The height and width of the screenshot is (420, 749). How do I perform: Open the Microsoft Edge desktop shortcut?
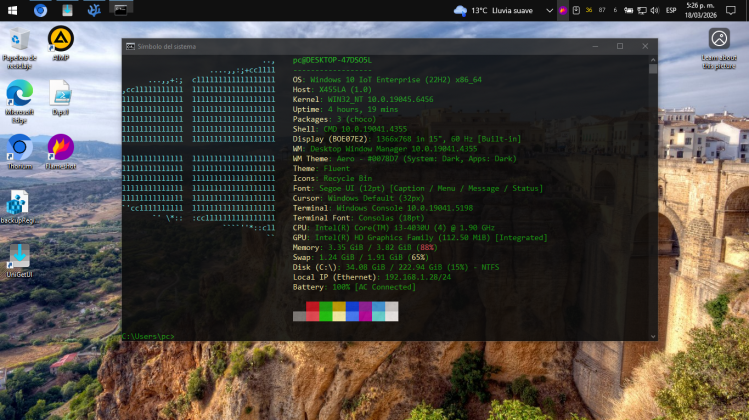[19, 95]
